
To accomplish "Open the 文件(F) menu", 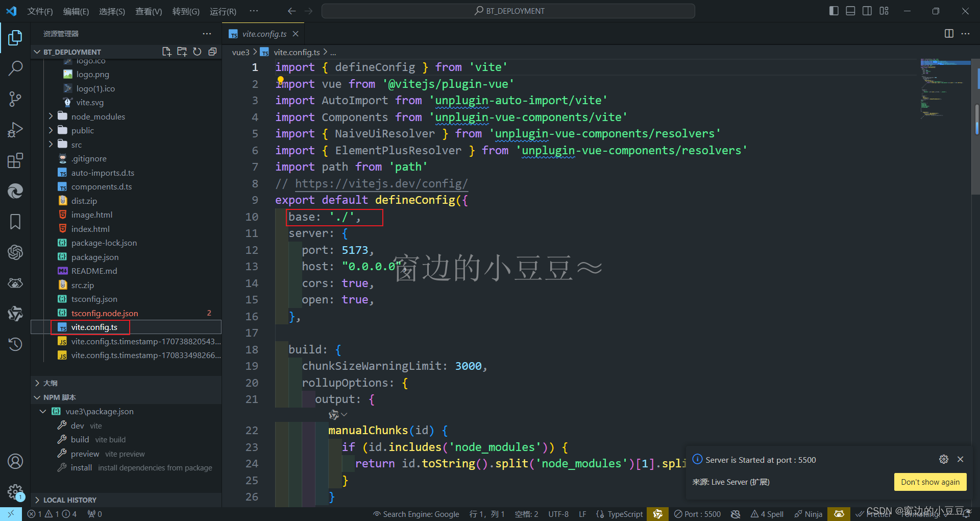I will pos(40,11).
